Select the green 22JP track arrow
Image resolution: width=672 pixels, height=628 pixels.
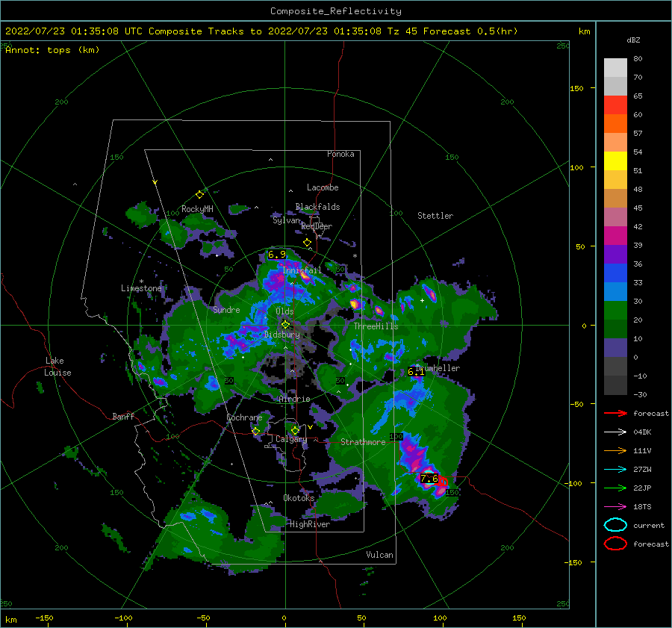click(x=615, y=488)
